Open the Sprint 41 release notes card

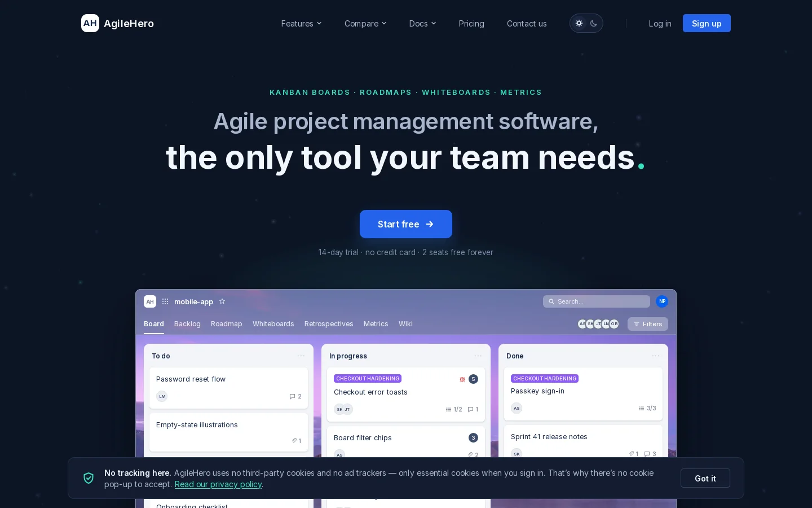[583, 443]
